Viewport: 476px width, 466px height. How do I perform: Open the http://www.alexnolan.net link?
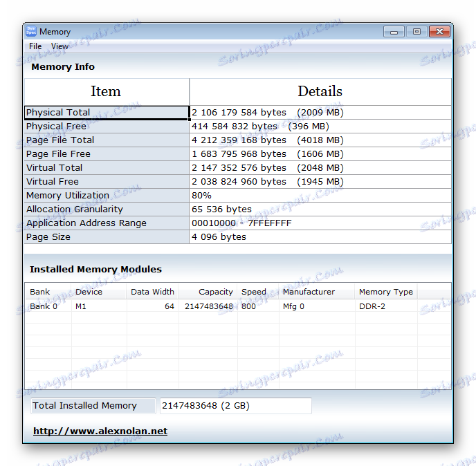pyautogui.click(x=100, y=431)
